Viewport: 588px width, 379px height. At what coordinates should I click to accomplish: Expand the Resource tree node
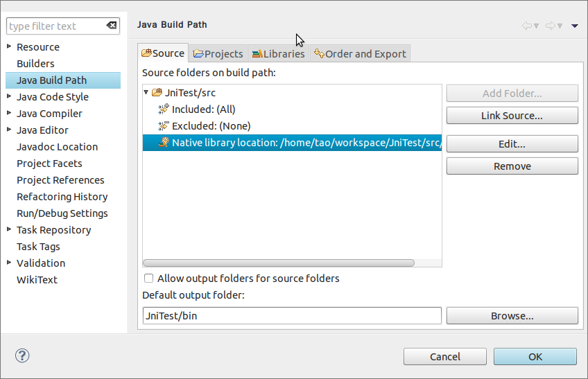[x=9, y=46]
